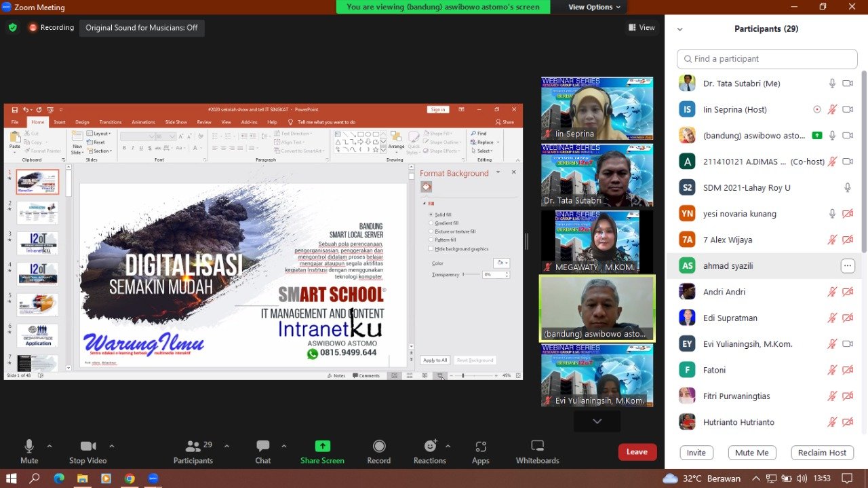868x488 pixels.
Task: Click the red Leave button
Action: 637,452
